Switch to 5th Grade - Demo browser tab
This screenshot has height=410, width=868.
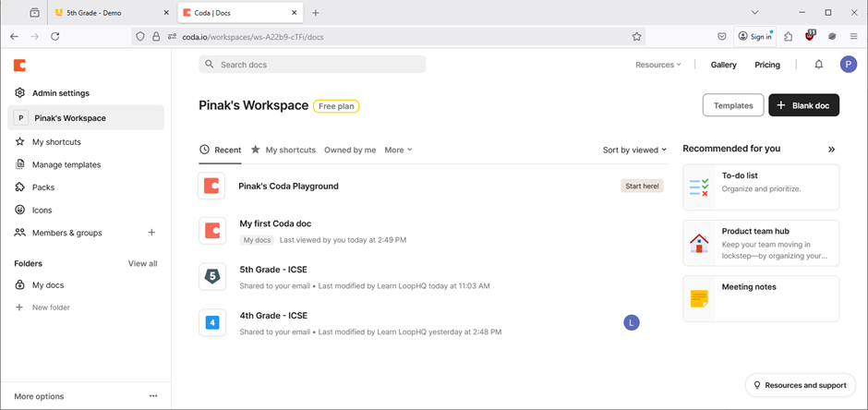coord(113,12)
